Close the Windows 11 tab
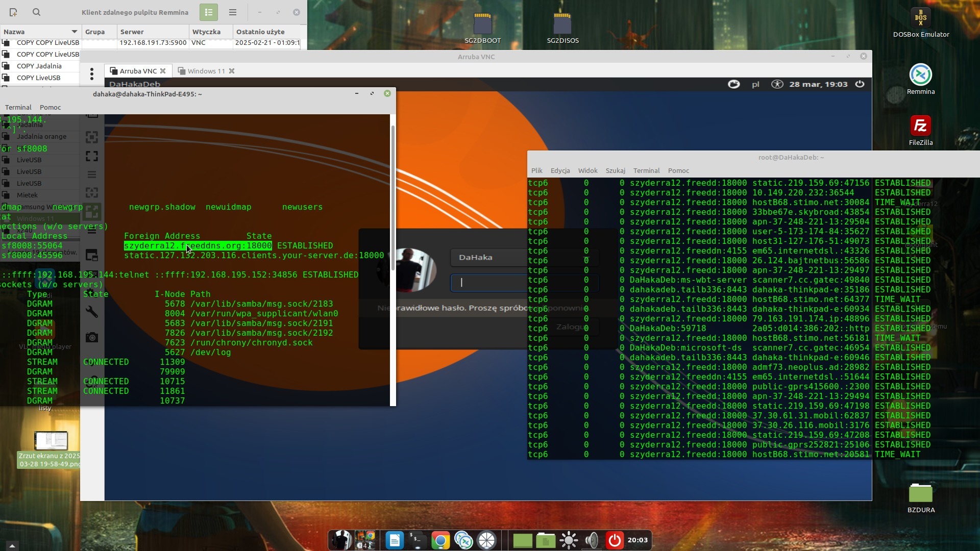980x551 pixels. (232, 71)
